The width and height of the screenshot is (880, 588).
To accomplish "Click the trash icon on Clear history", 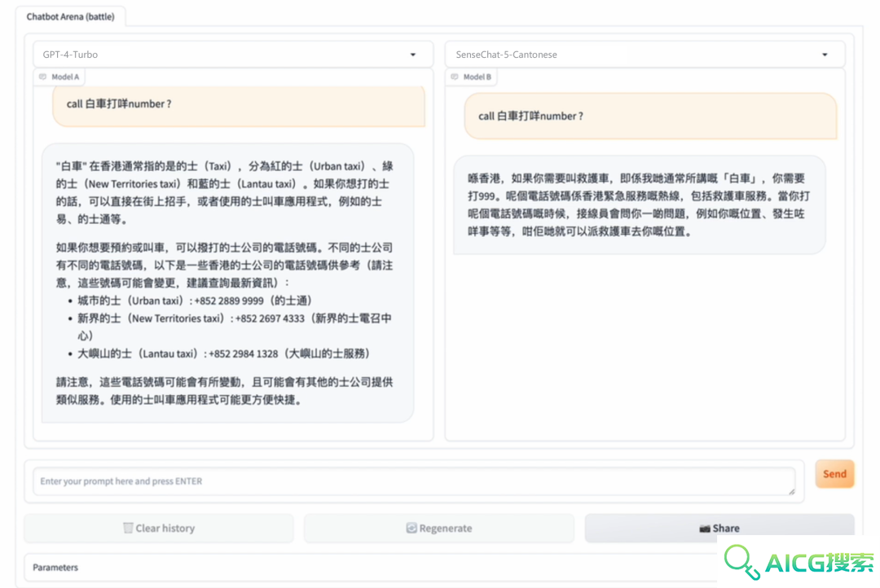I will click(x=128, y=528).
